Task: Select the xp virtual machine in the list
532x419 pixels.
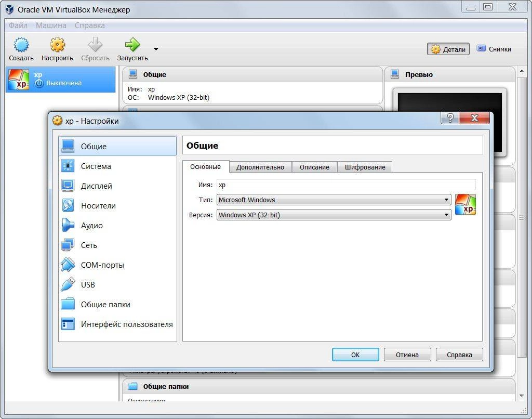Action: coord(60,79)
